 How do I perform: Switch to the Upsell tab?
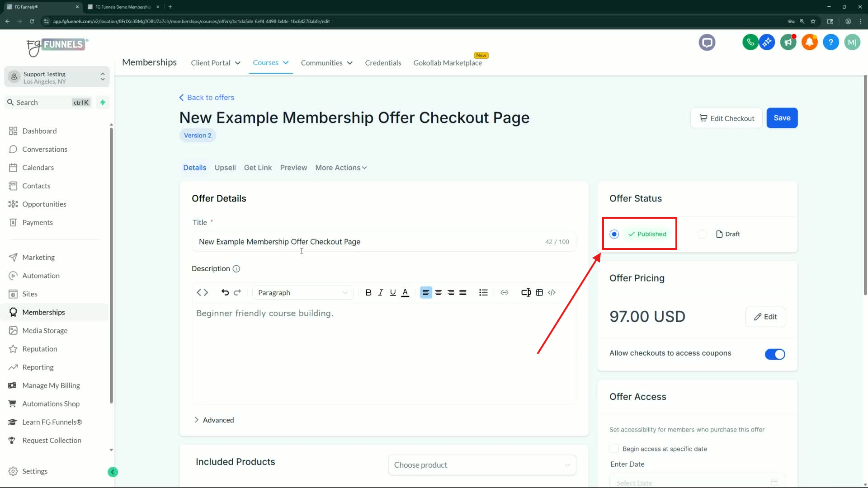(225, 168)
